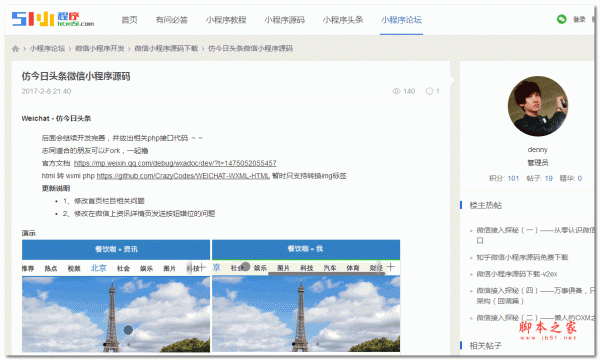Open the denny username link
Image resolution: width=600 pixels, height=361 pixels.
(538, 150)
